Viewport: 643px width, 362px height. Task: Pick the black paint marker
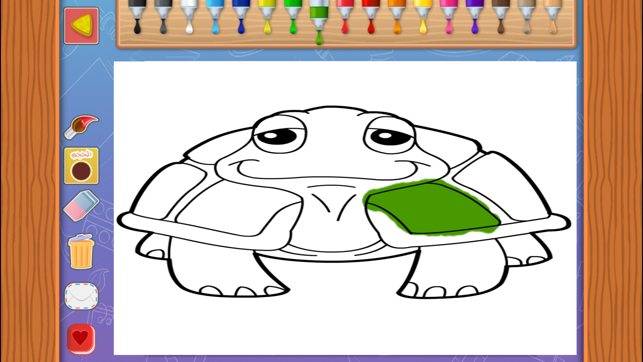tap(137, 16)
